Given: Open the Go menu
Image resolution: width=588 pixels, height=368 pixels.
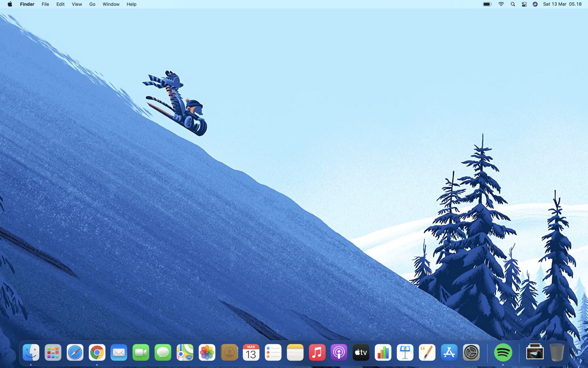Looking at the screenshot, I should pyautogui.click(x=92, y=4).
